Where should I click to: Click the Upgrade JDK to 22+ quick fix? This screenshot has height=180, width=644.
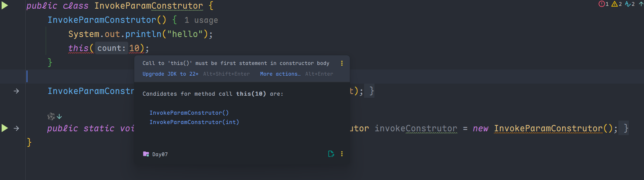170,74
